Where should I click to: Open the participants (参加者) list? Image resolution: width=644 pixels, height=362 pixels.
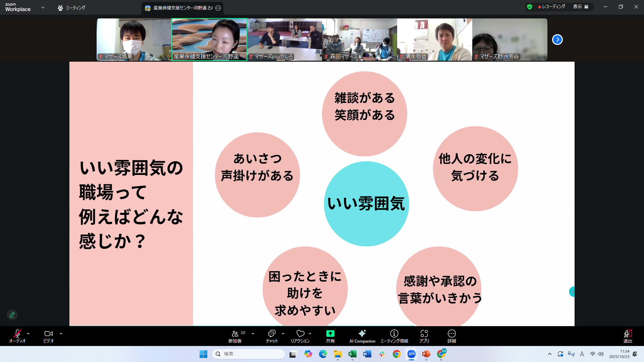click(x=235, y=336)
